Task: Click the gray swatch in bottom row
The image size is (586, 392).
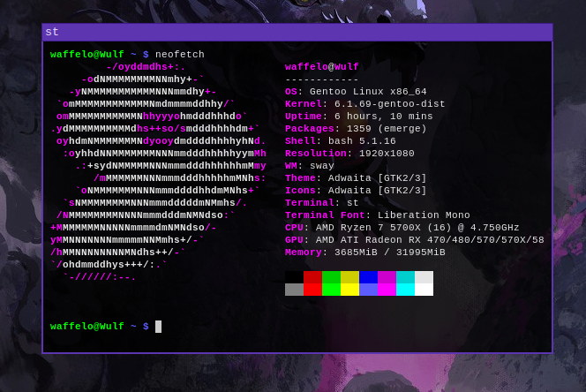Action: click(294, 290)
